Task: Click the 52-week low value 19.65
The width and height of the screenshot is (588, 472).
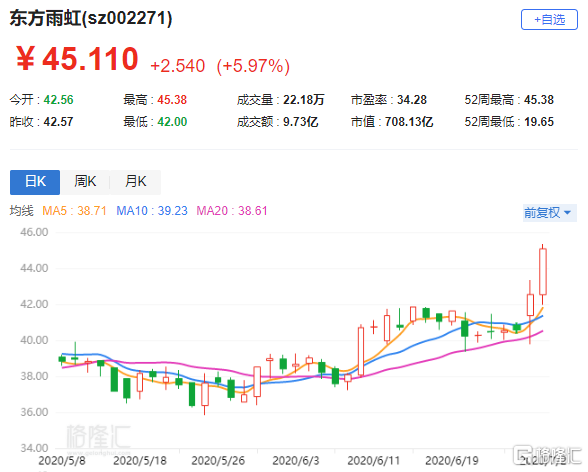Action: [539, 122]
